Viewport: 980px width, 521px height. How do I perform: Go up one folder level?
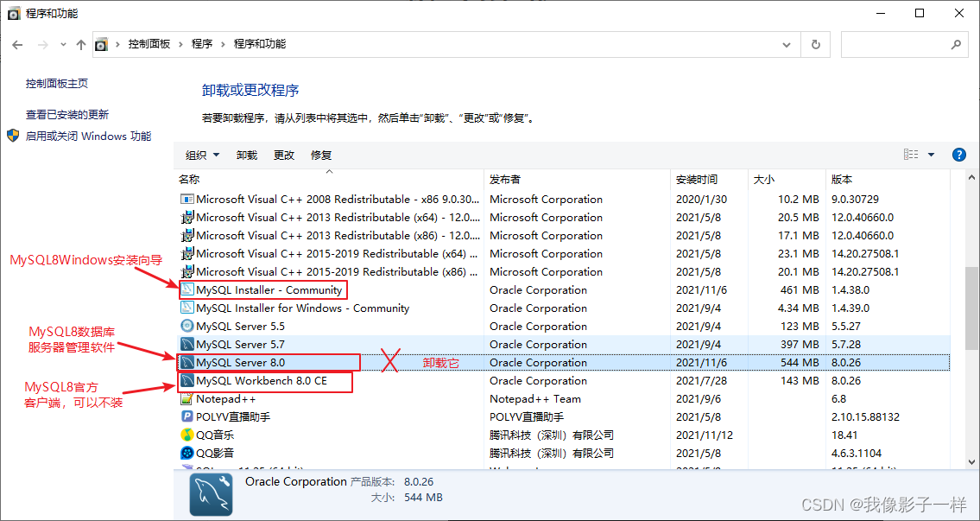[80, 44]
